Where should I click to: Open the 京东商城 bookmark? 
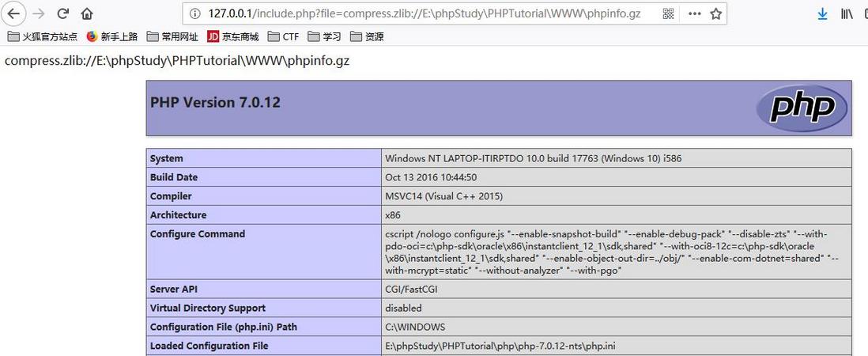click(233, 36)
